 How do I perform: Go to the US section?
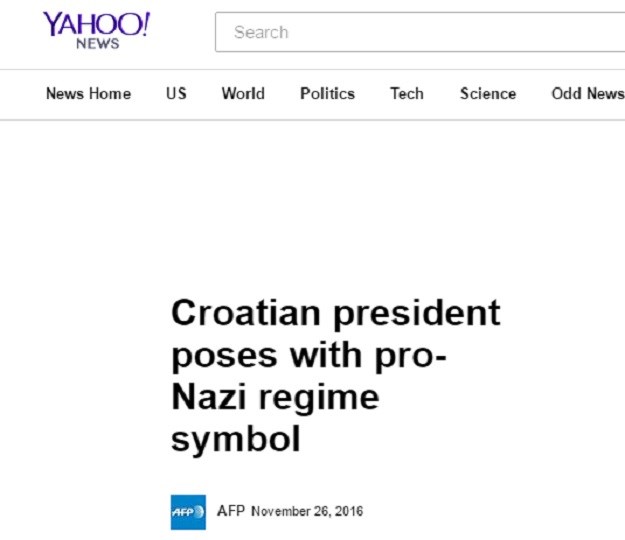coord(176,94)
